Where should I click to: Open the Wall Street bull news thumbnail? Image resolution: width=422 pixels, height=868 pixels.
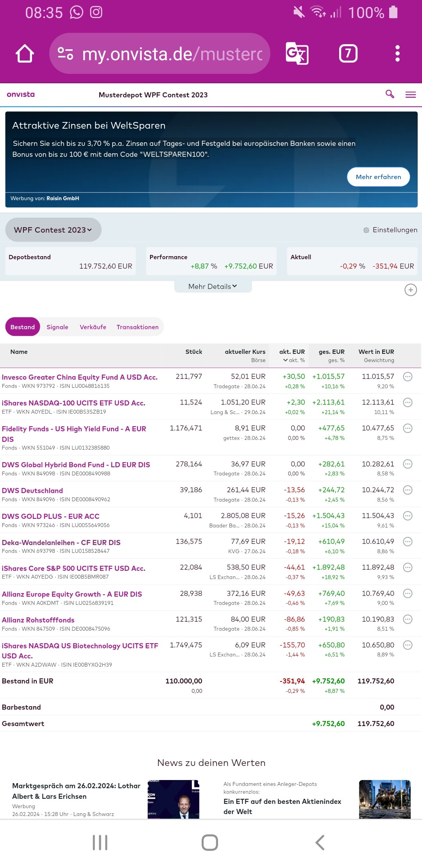point(384,799)
